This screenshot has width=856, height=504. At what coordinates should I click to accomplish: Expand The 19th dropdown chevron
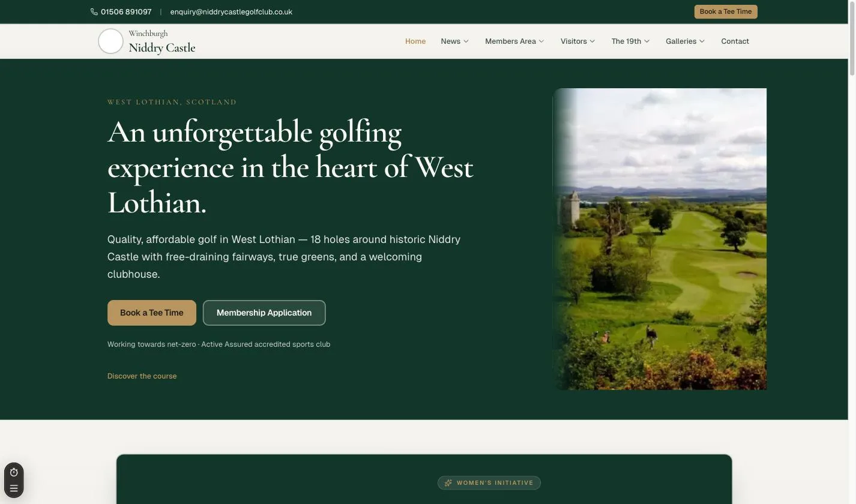point(647,41)
